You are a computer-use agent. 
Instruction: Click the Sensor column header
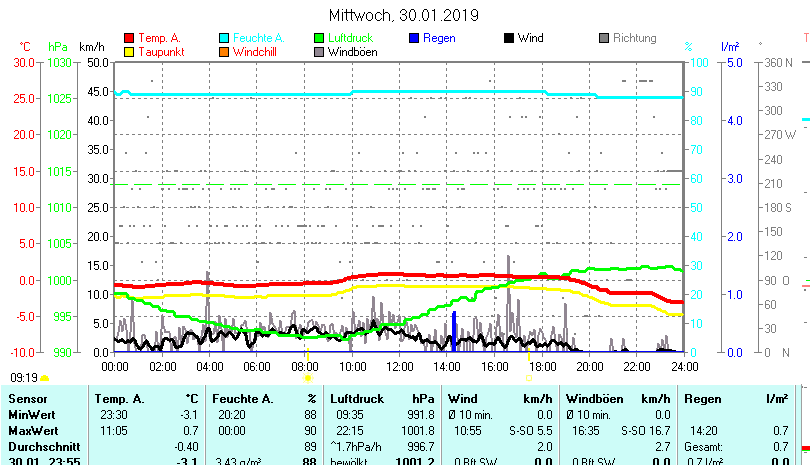[28, 399]
